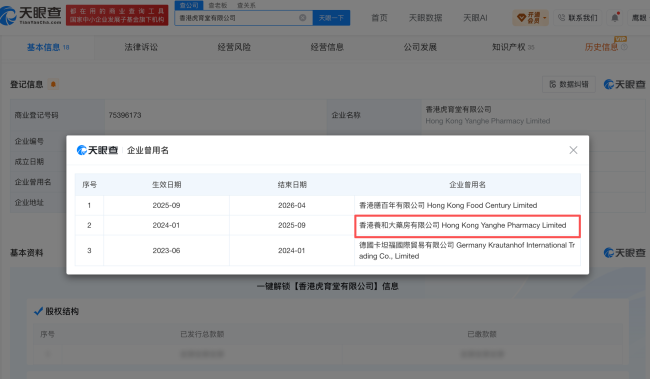Click effective date 2024-01 in row 2
Screen dimensions: 650x379
(166, 225)
